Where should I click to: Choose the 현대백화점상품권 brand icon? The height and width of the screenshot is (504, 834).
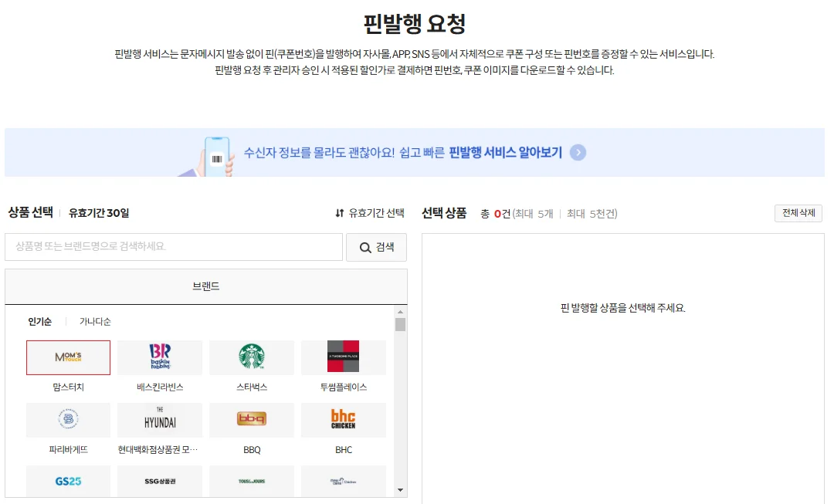point(160,420)
